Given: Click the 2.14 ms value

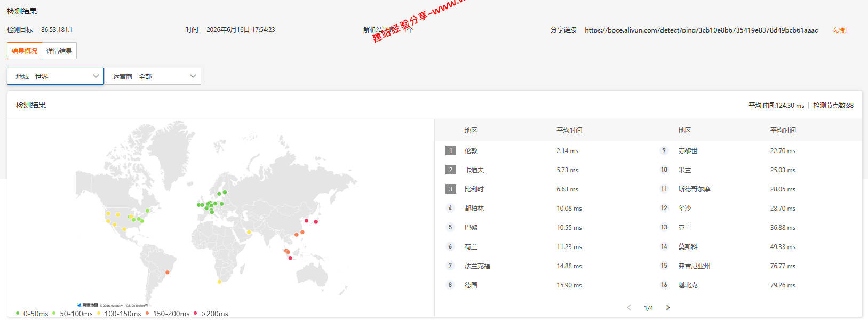Looking at the screenshot, I should click(567, 151).
